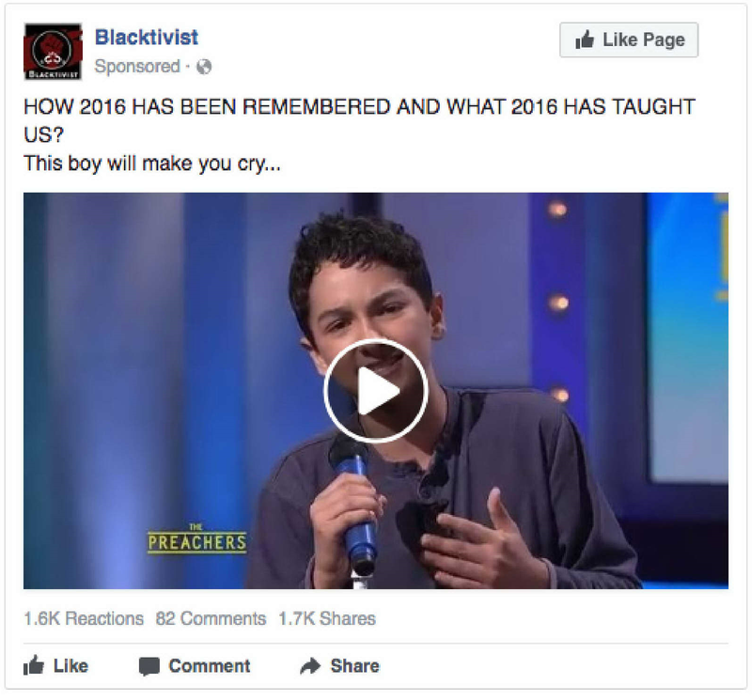Click the Comment button label

[209, 666]
